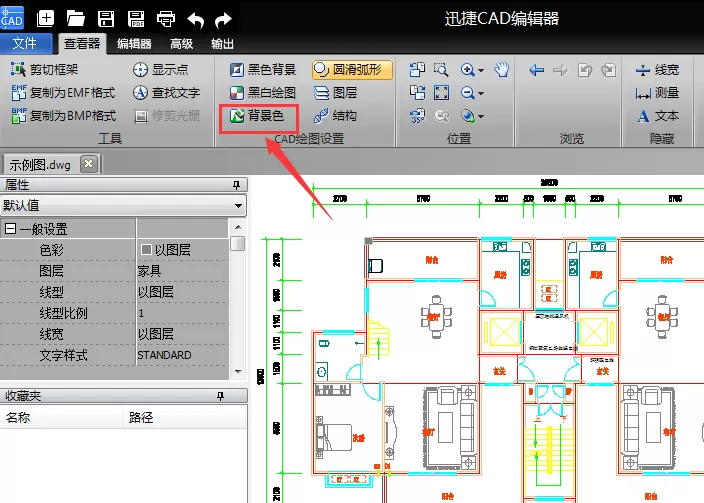
Task: Click the rotate 35° angle icon
Action: click(417, 116)
